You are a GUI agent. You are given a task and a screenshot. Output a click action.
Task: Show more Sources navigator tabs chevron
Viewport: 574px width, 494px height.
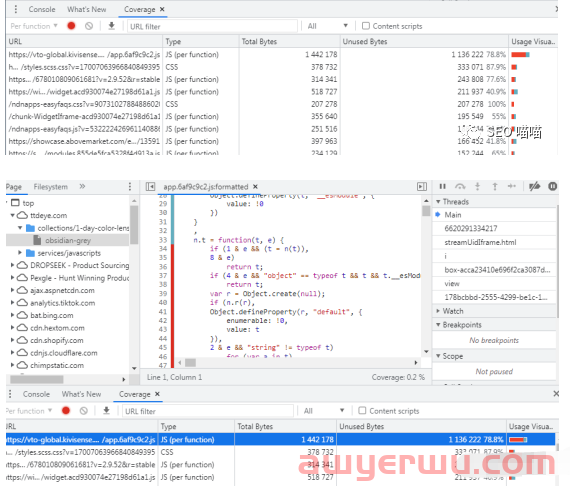82,186
